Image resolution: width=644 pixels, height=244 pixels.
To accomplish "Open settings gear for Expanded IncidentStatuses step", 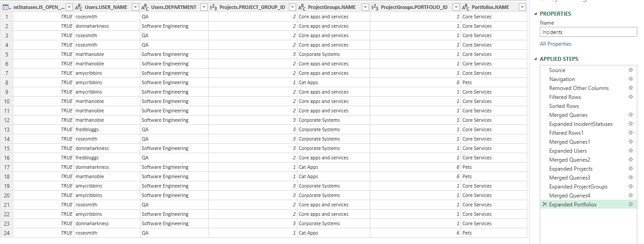I will point(631,124).
